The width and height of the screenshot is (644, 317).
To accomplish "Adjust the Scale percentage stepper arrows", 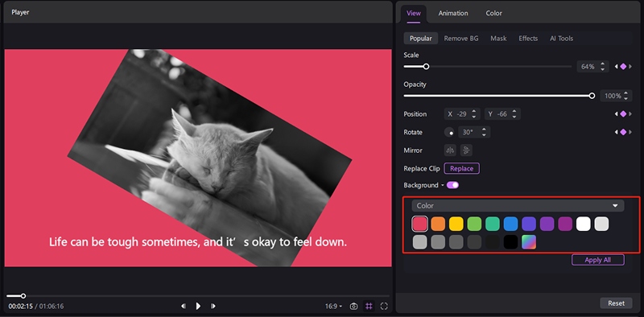I will tap(602, 67).
